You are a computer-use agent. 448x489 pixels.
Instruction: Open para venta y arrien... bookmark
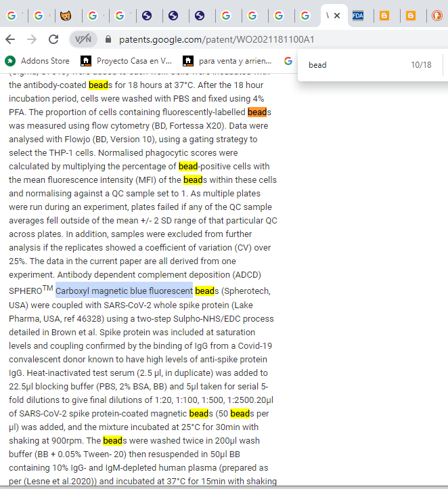point(227,61)
